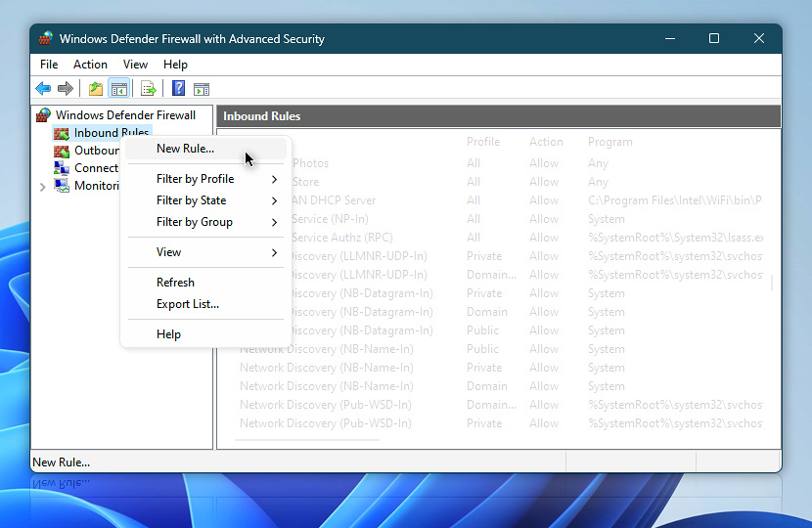Select Windows Defender Firewall root node
The height and width of the screenshot is (528, 812).
[125, 115]
